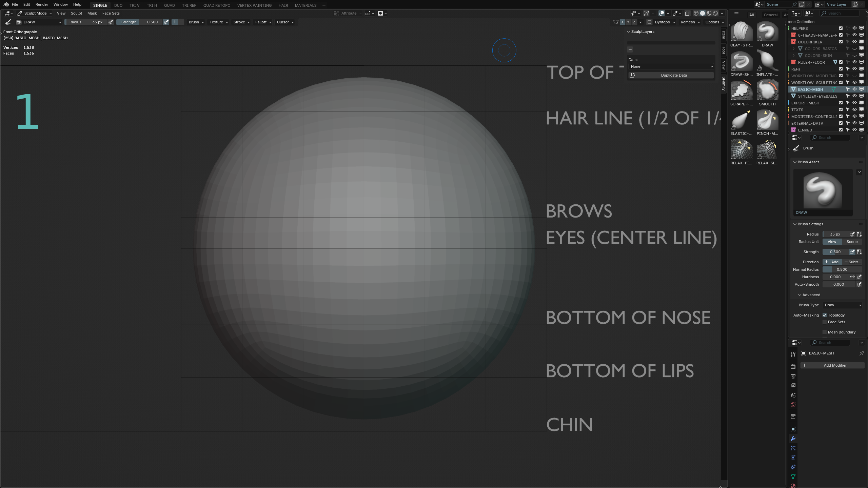Switch to rendered viewport shading
This screenshot has width=868, height=488.
coord(715,13)
